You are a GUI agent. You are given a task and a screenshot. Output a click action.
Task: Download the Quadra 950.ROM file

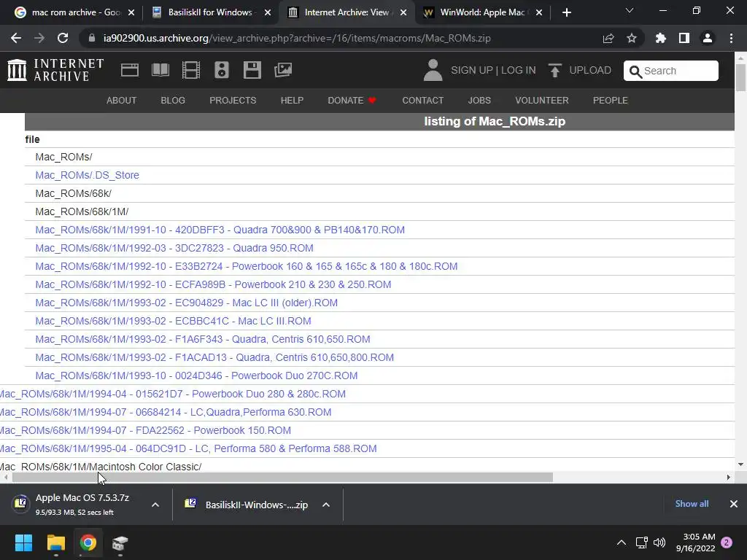(174, 248)
